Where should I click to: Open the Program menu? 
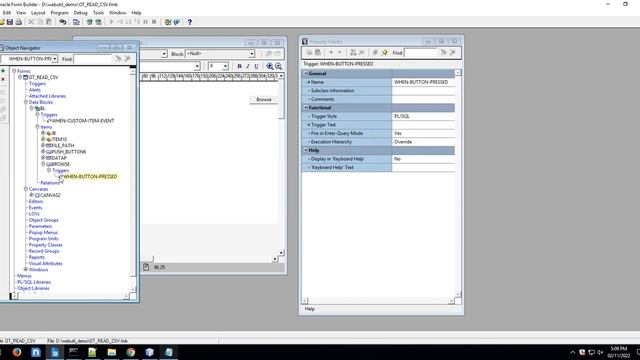click(x=60, y=13)
